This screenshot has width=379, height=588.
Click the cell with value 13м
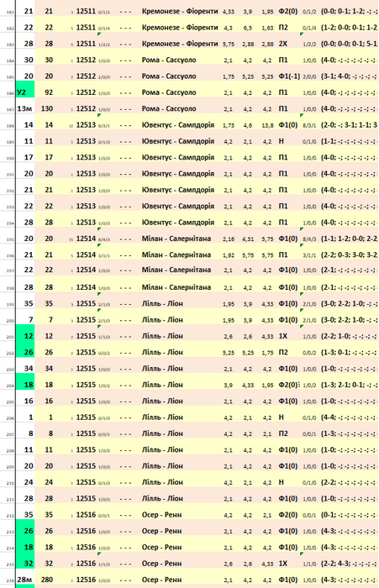click(x=25, y=108)
